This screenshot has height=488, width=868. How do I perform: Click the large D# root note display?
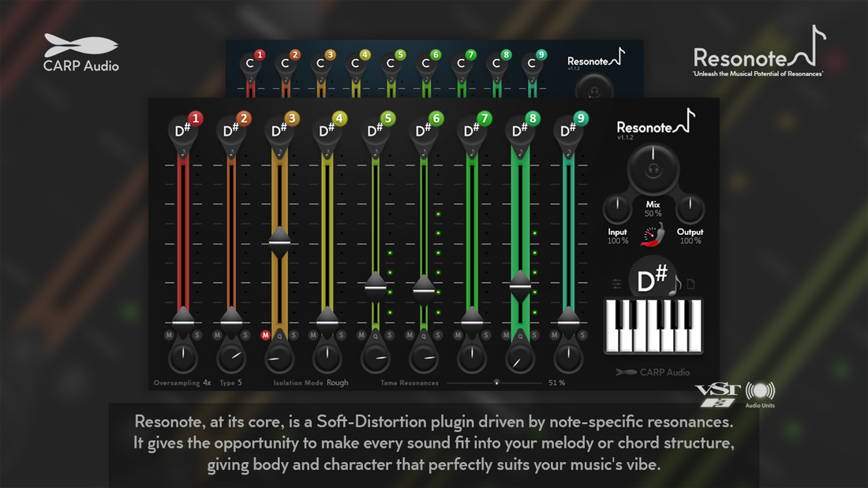click(652, 280)
